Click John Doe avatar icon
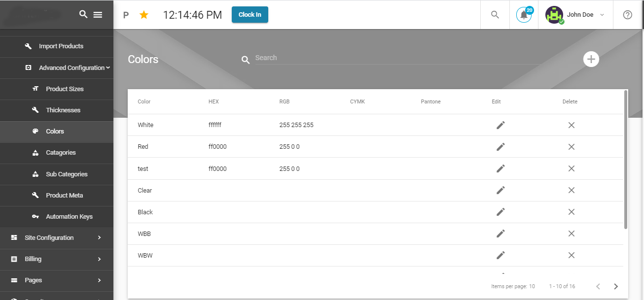Image resolution: width=644 pixels, height=300 pixels. pyautogui.click(x=554, y=15)
